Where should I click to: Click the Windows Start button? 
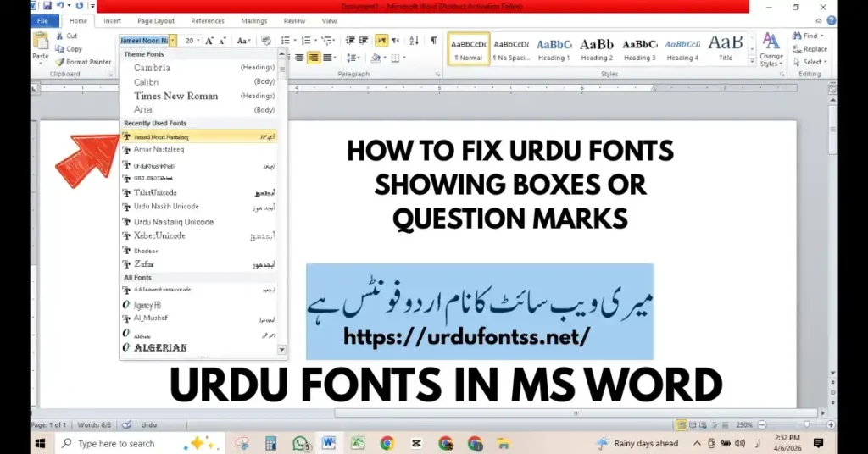(x=40, y=444)
